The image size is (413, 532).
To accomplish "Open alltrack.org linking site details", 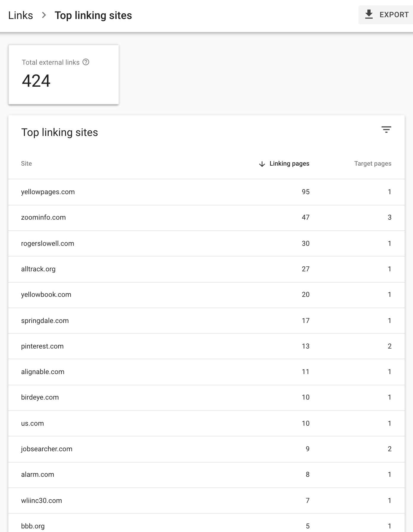I will click(38, 269).
